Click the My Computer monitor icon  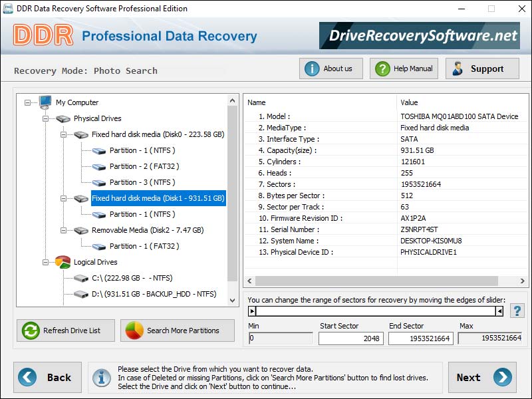(x=45, y=102)
